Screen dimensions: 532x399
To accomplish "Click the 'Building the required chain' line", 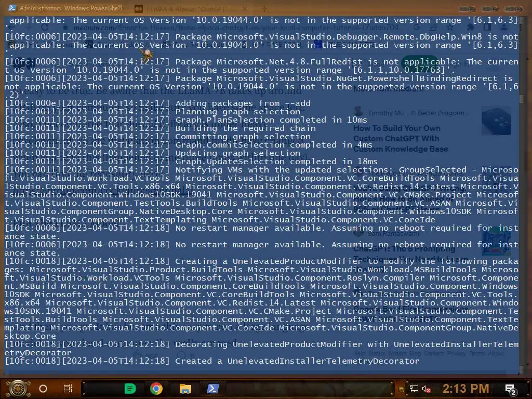I will [160, 128].
